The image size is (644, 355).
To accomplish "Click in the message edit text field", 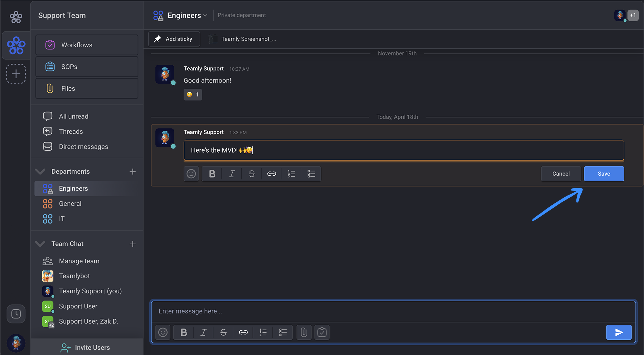I will 404,150.
